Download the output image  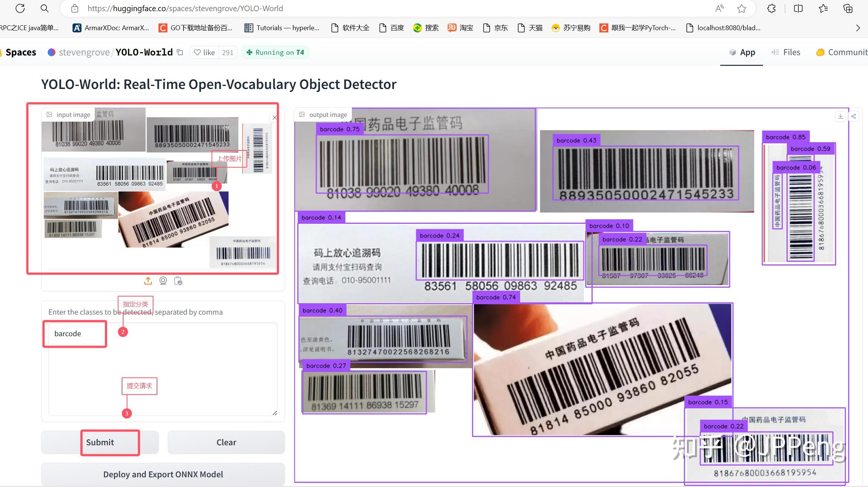coord(840,117)
